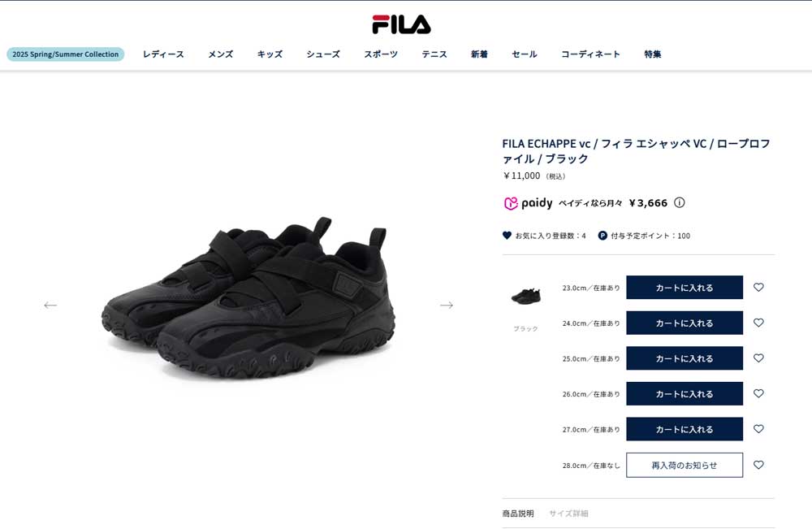Add 23.0cm size to cart

coord(684,288)
